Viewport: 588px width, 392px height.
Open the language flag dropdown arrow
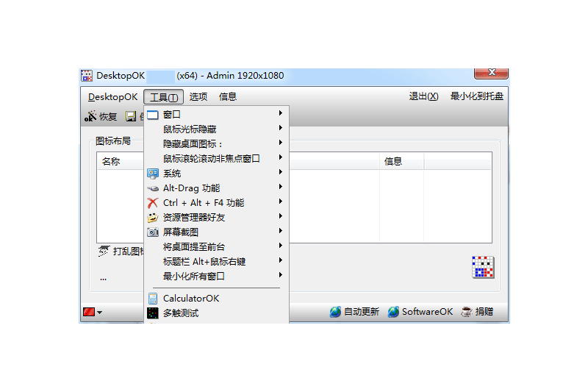tap(99, 312)
